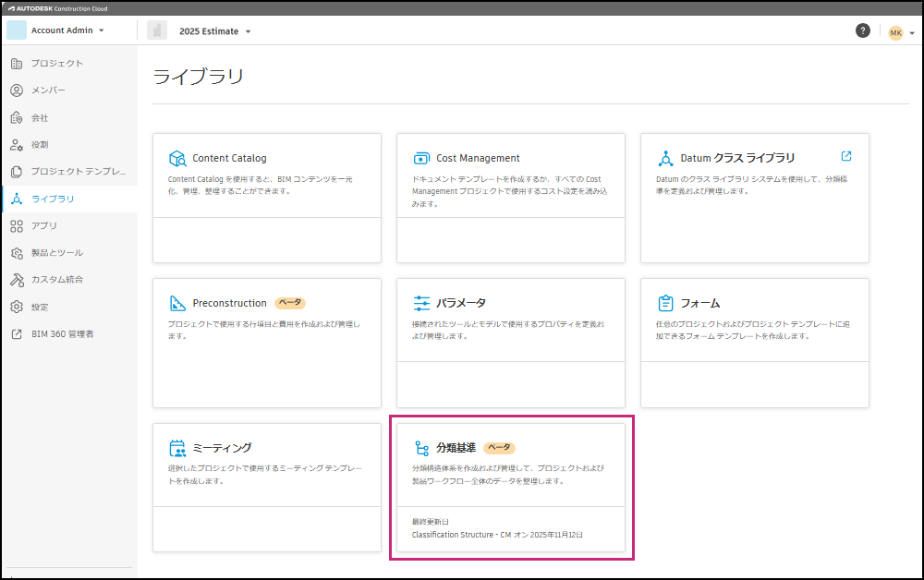Open the Account Admin dropdown
This screenshot has width=924, height=580.
pos(67,30)
